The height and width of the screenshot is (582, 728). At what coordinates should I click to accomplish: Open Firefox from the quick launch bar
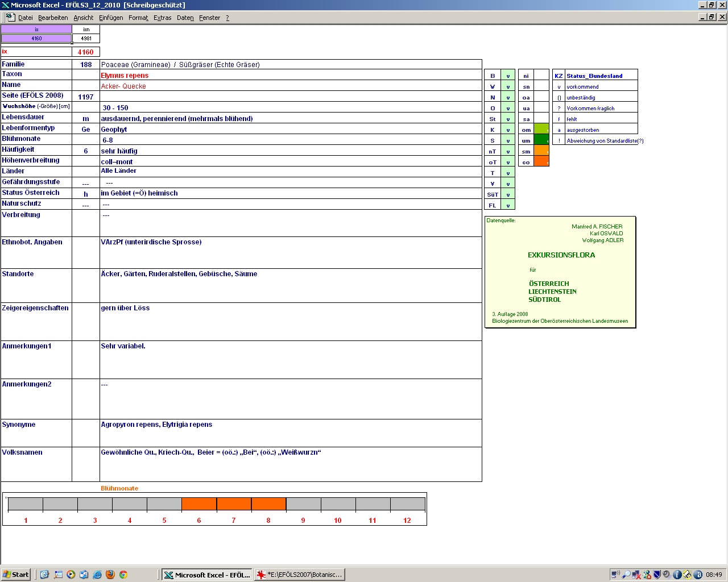(110, 575)
